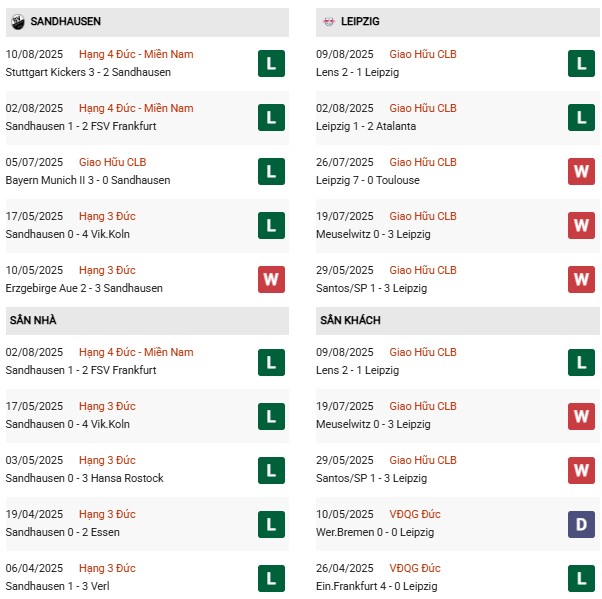This screenshot has width=602, height=599.
Task: Click the L badge for Bayern Munich II match
Action: (x=270, y=172)
